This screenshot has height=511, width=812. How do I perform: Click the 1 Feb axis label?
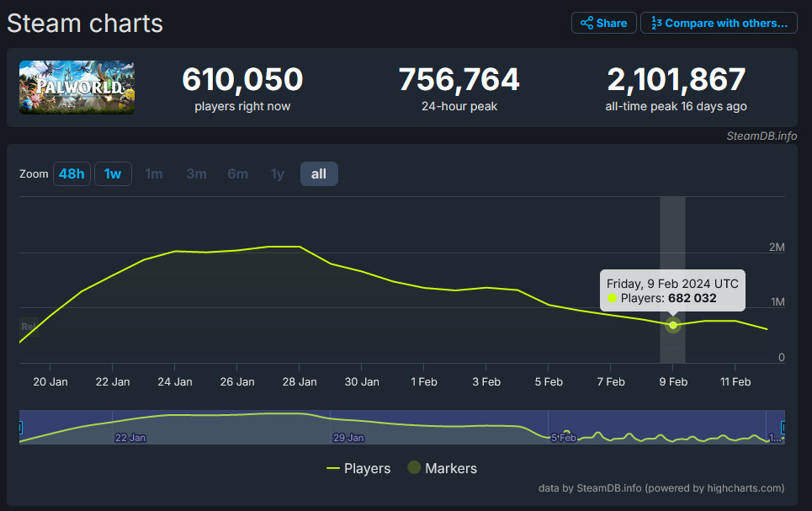click(423, 382)
